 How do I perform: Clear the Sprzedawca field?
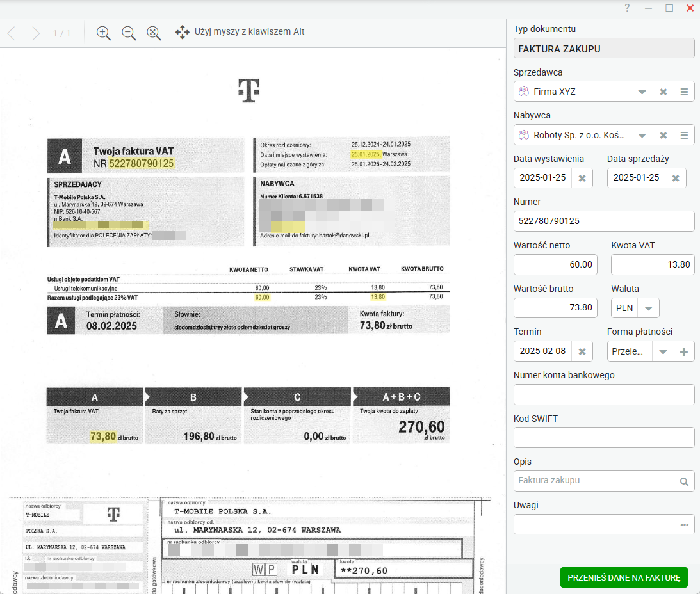click(663, 92)
